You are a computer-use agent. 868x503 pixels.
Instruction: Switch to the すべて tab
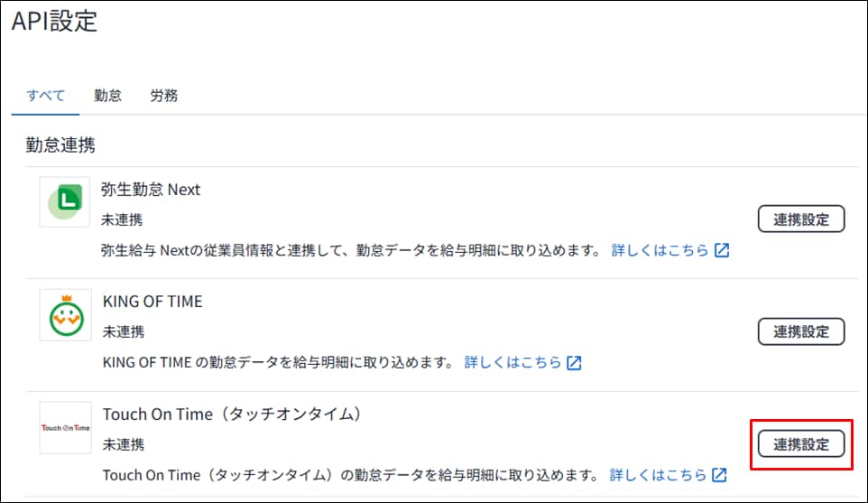pyautogui.click(x=45, y=96)
